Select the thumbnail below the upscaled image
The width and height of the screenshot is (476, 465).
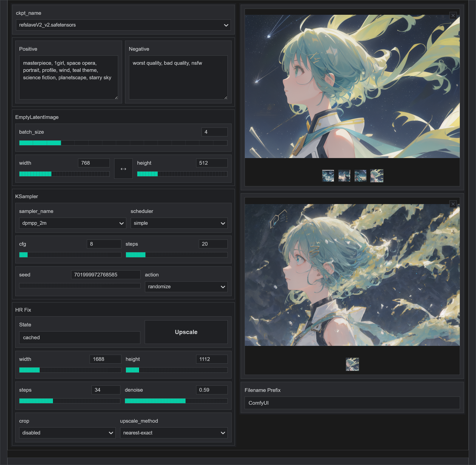352,364
